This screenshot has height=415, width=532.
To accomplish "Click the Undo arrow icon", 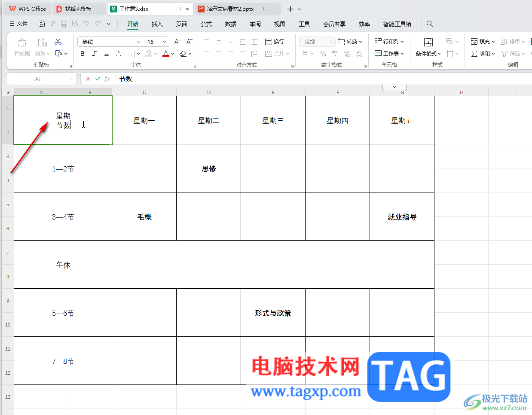I will (x=86, y=24).
